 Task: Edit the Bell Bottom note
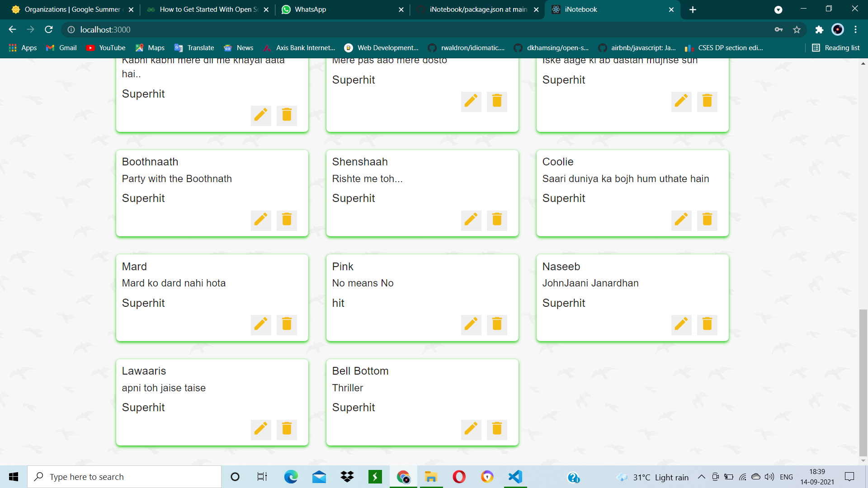[x=471, y=429]
